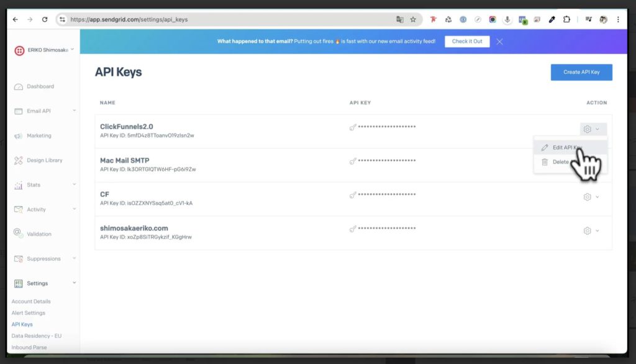The image size is (636, 364).
Task: Open Design Library via its icon
Action: [19, 160]
